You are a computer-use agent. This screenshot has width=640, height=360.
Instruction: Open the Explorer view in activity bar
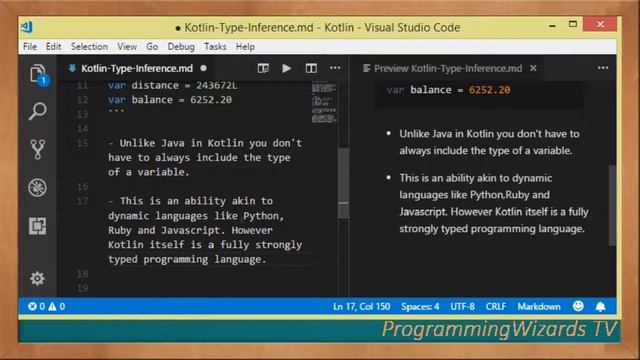(x=38, y=74)
